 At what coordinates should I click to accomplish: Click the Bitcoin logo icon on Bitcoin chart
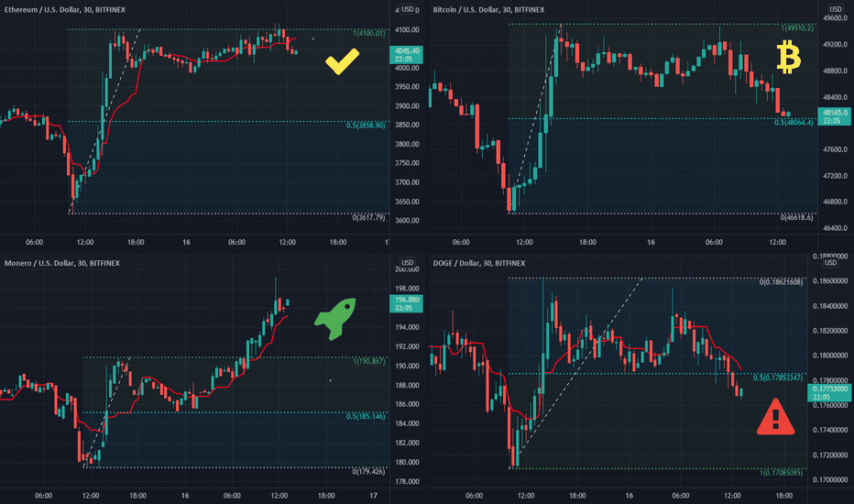click(x=788, y=59)
